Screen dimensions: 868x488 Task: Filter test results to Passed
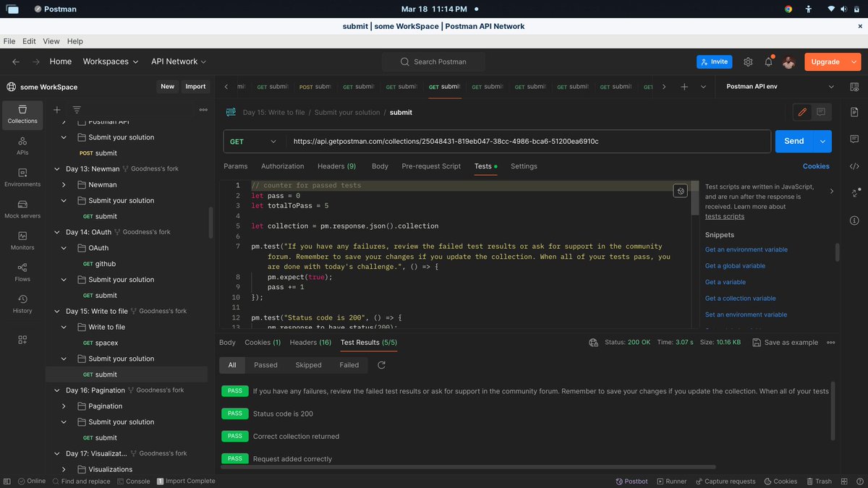click(x=265, y=365)
